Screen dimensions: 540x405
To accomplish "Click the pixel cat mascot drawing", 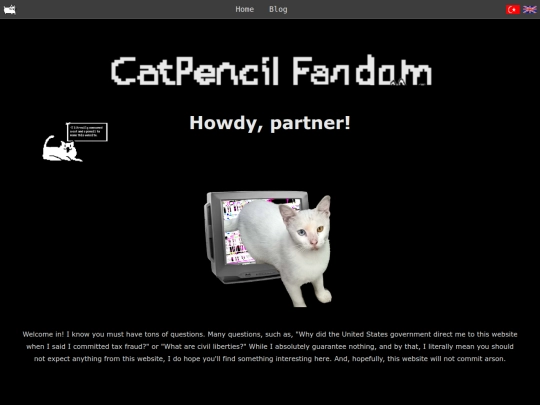I will [62, 148].
